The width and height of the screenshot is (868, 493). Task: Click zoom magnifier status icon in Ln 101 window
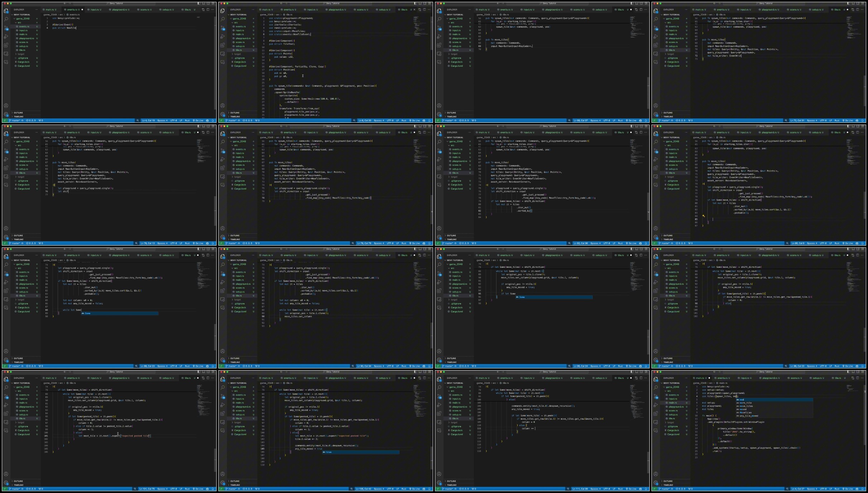(135, 489)
